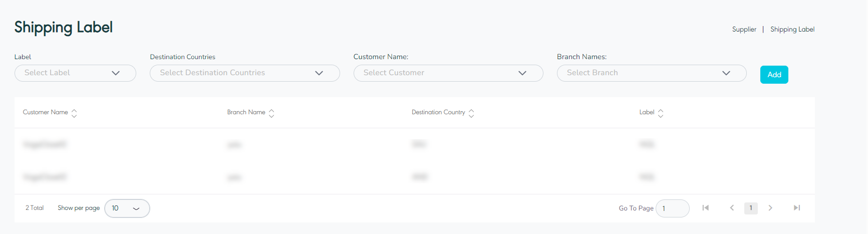
Task: Expand the Select Branch dropdown
Action: point(651,73)
